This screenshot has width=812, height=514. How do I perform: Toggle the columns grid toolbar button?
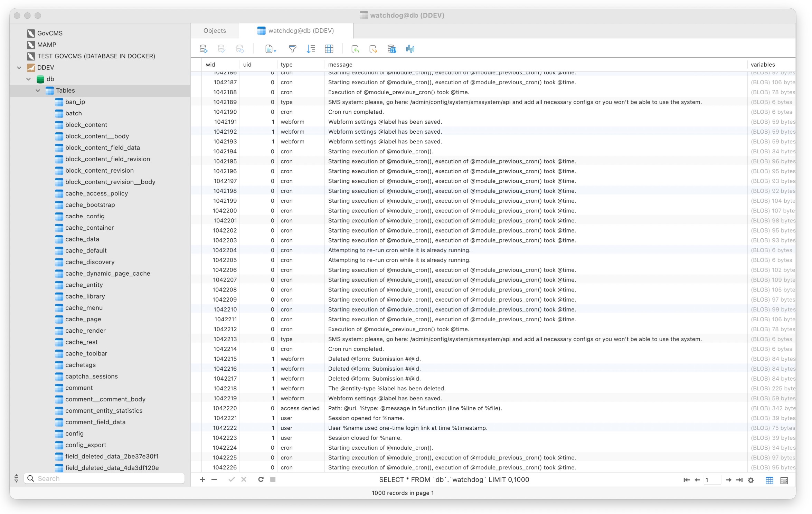[329, 49]
